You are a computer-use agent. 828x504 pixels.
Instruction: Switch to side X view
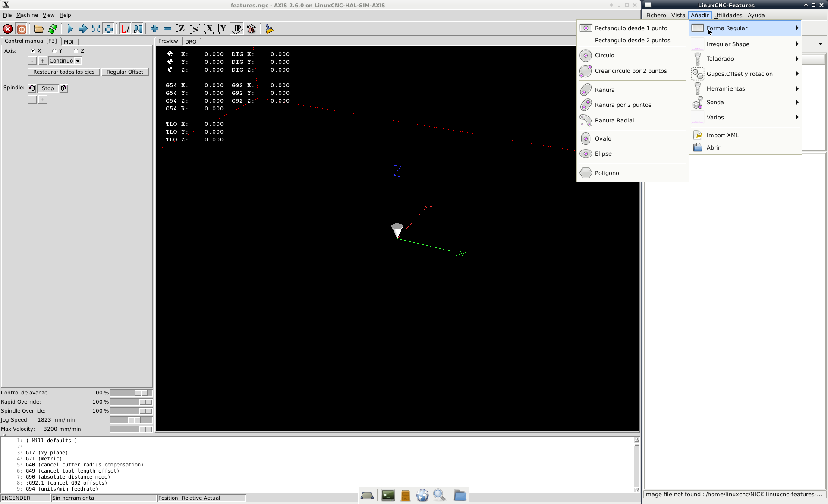[x=209, y=29]
